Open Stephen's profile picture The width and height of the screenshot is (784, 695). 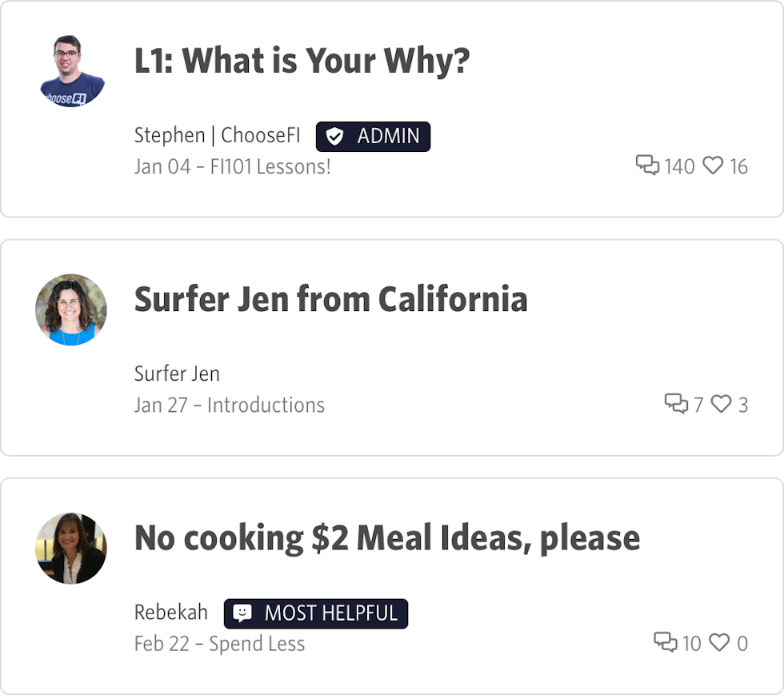click(x=72, y=70)
